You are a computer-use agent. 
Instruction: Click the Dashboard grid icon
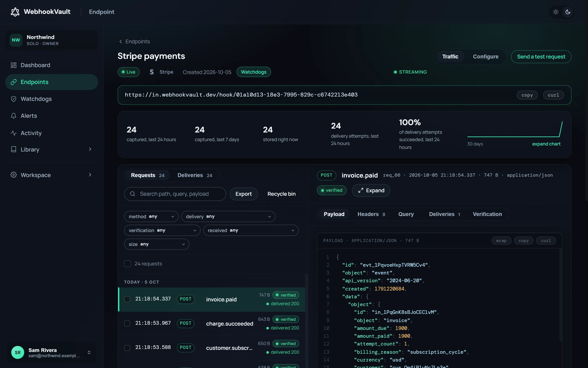[x=14, y=65]
